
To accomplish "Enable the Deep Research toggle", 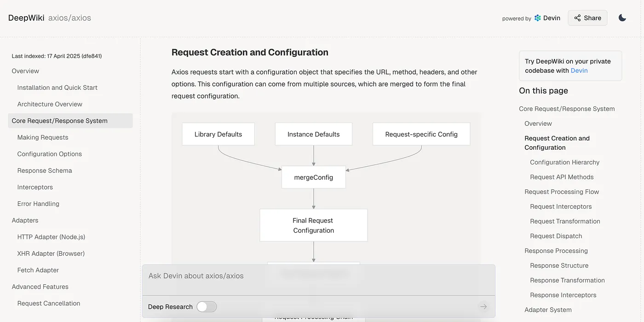I will [207, 307].
